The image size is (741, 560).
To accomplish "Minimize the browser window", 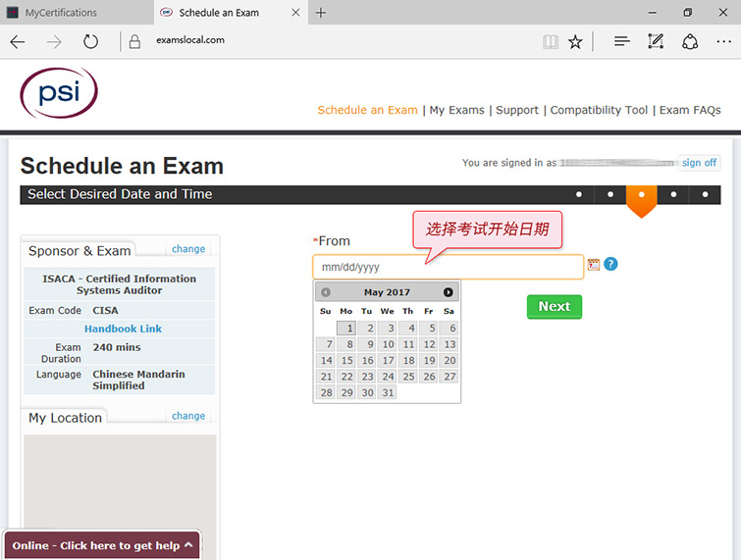I will [652, 13].
